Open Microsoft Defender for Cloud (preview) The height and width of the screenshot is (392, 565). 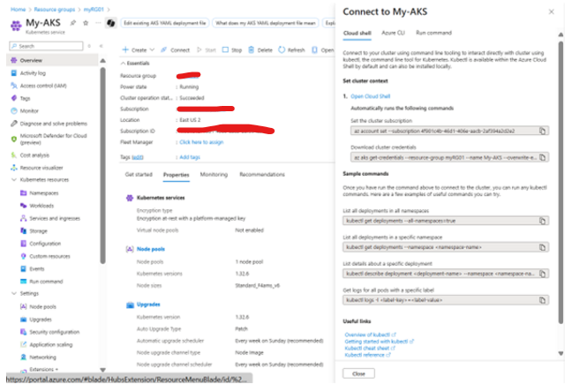pos(53,139)
